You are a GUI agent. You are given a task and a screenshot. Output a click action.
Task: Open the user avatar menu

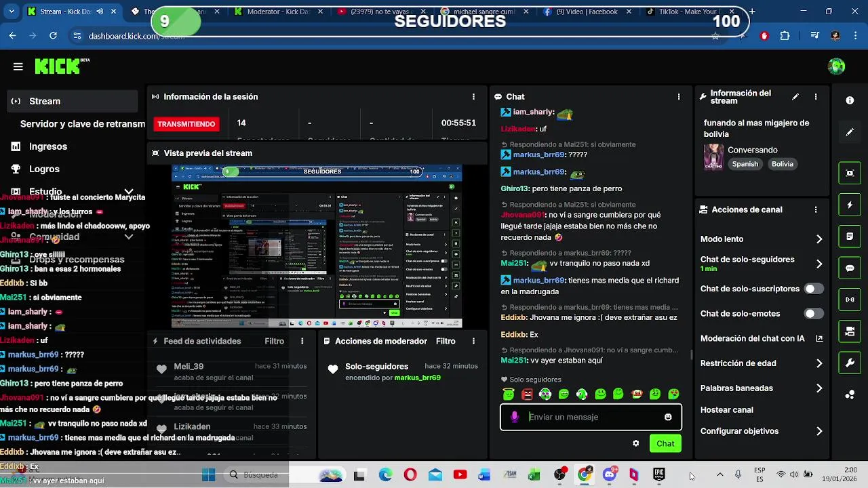pos(836,66)
